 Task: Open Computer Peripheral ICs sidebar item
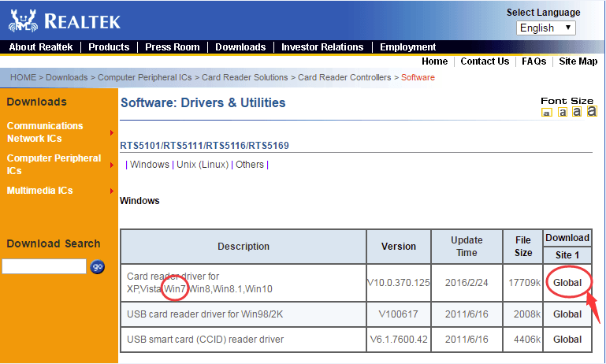(54, 164)
